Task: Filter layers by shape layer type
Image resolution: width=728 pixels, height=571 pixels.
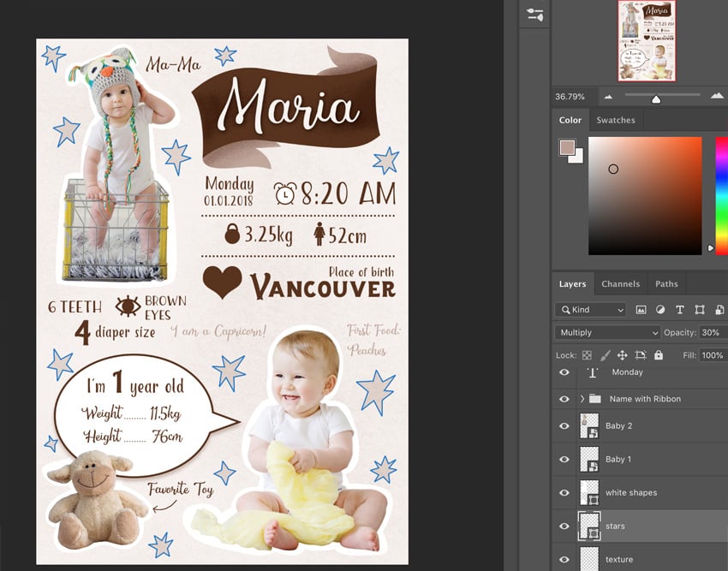Action: click(700, 310)
